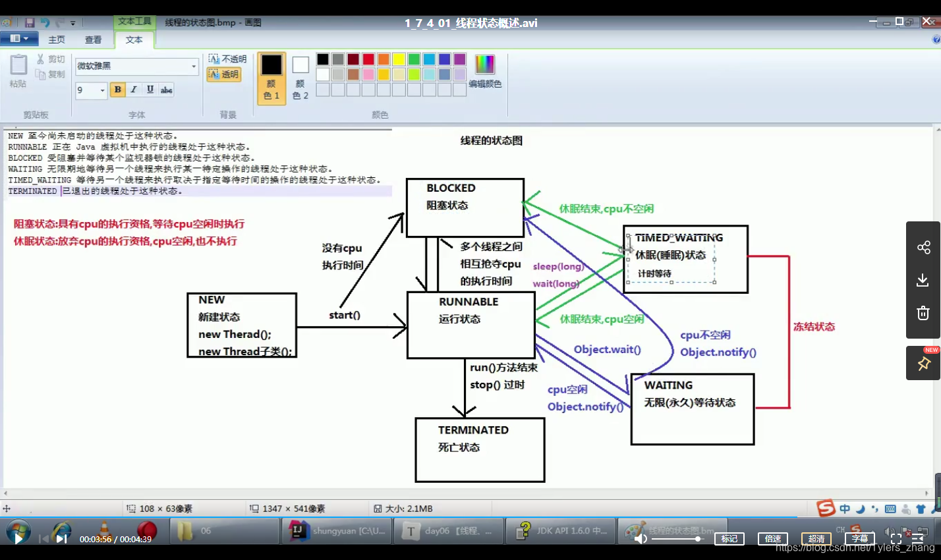This screenshot has height=560, width=941.
Task: Pick the orange palette swatch
Action: (x=384, y=59)
